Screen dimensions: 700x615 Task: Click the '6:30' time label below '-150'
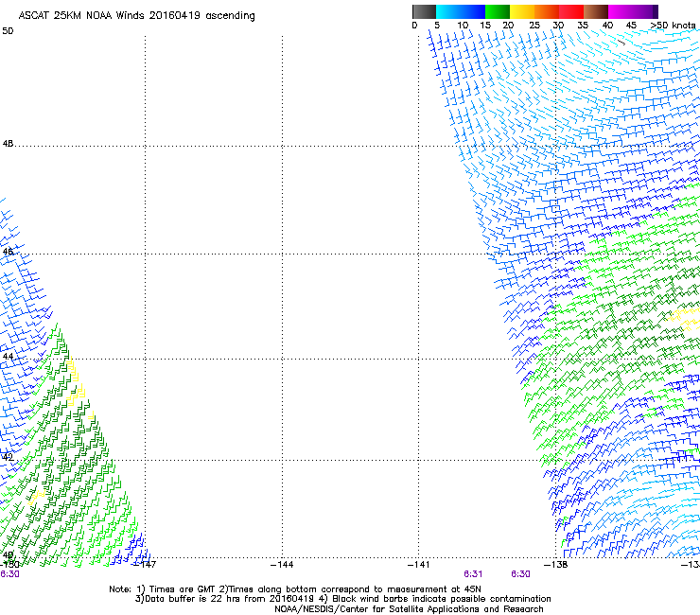pyautogui.click(x=9, y=574)
